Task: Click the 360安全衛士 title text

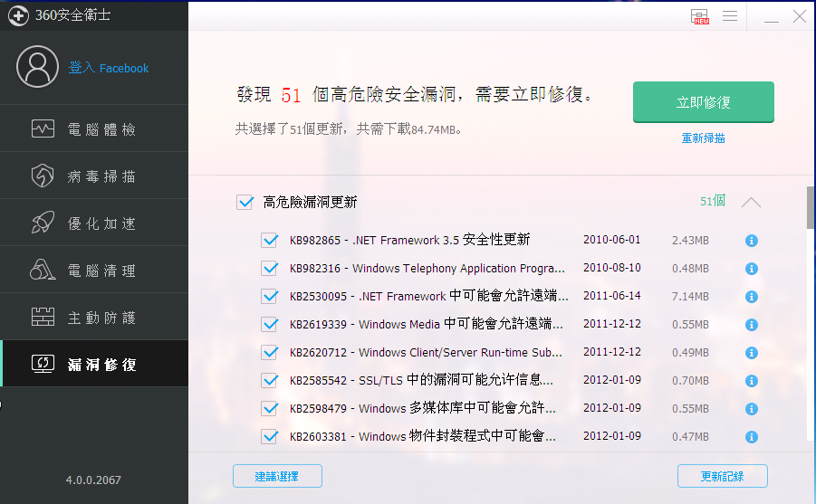Action: point(72,15)
